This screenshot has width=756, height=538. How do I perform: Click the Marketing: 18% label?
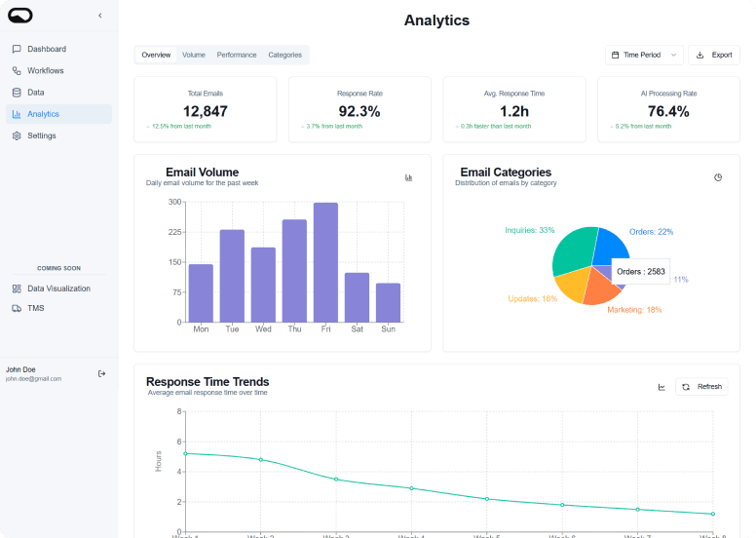634,310
